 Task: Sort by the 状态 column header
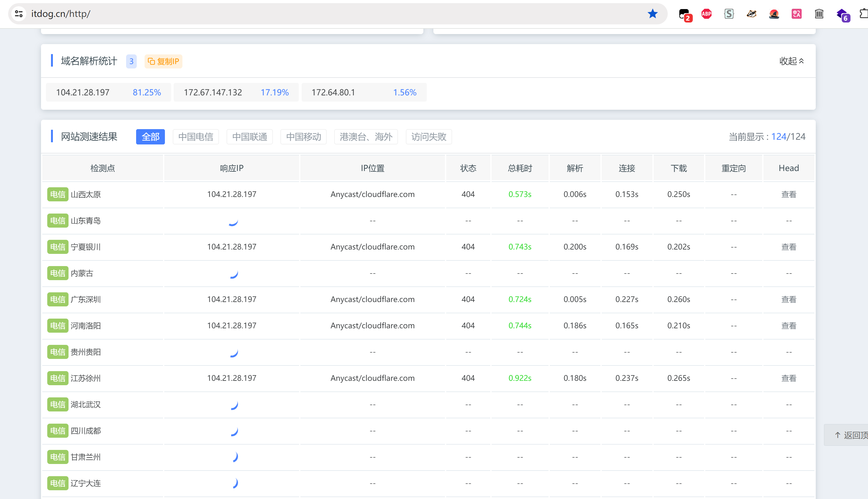468,168
